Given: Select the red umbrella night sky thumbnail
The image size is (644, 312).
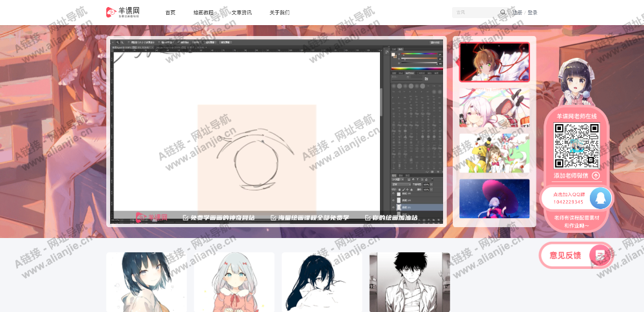Looking at the screenshot, I should pos(495,198).
